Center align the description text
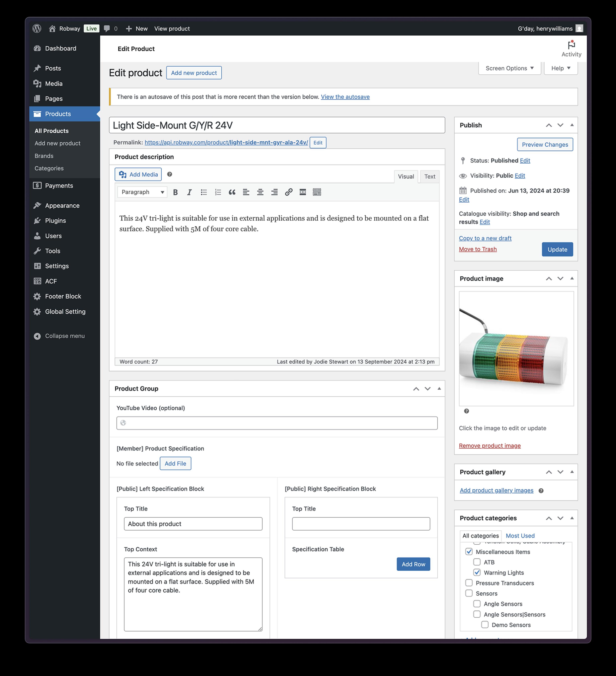This screenshot has height=676, width=616. click(x=260, y=192)
